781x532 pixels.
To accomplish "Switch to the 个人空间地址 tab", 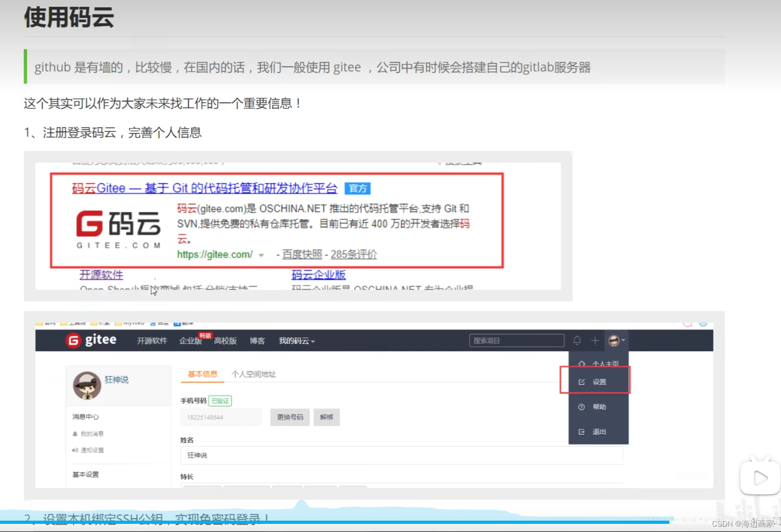I will pos(254,374).
